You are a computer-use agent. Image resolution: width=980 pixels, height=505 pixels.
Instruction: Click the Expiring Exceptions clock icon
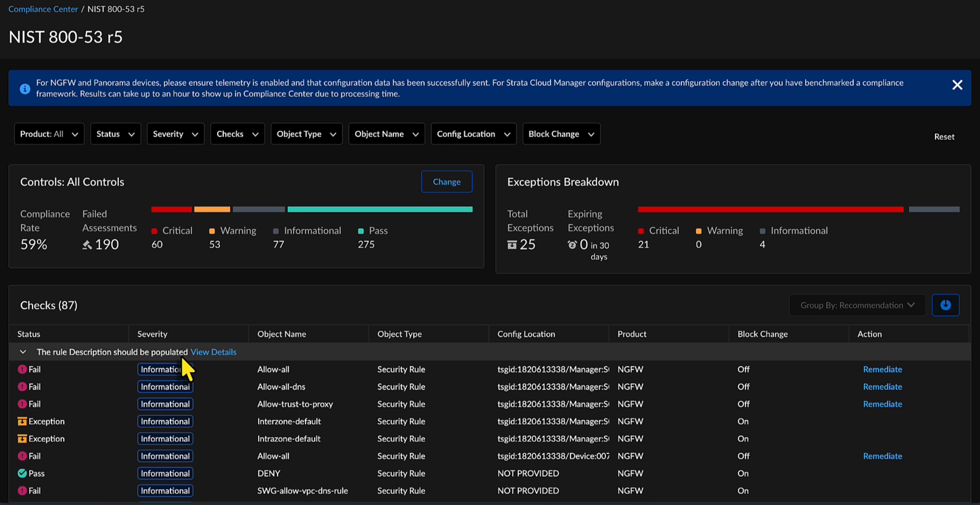click(572, 245)
